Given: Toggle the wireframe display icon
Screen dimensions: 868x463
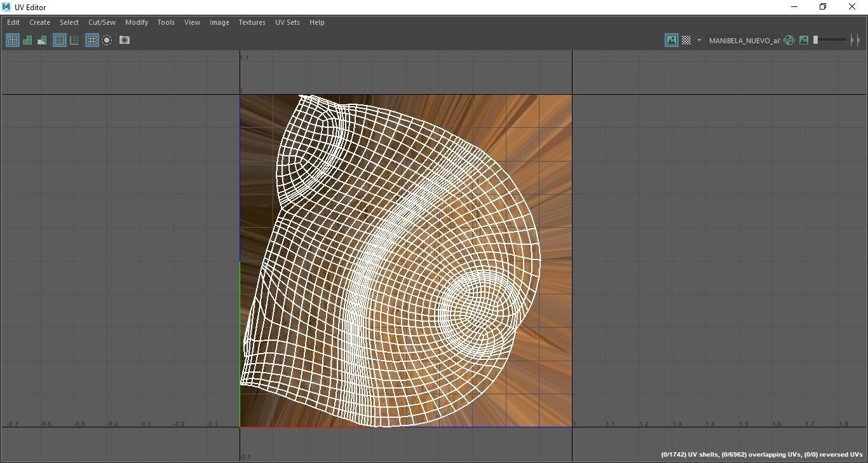Looking at the screenshot, I should point(13,40).
